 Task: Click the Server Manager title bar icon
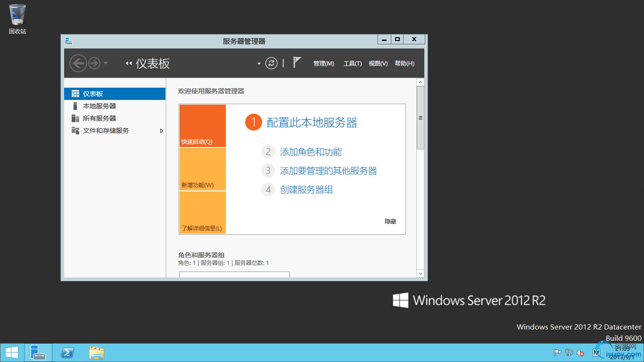pyautogui.click(x=69, y=41)
